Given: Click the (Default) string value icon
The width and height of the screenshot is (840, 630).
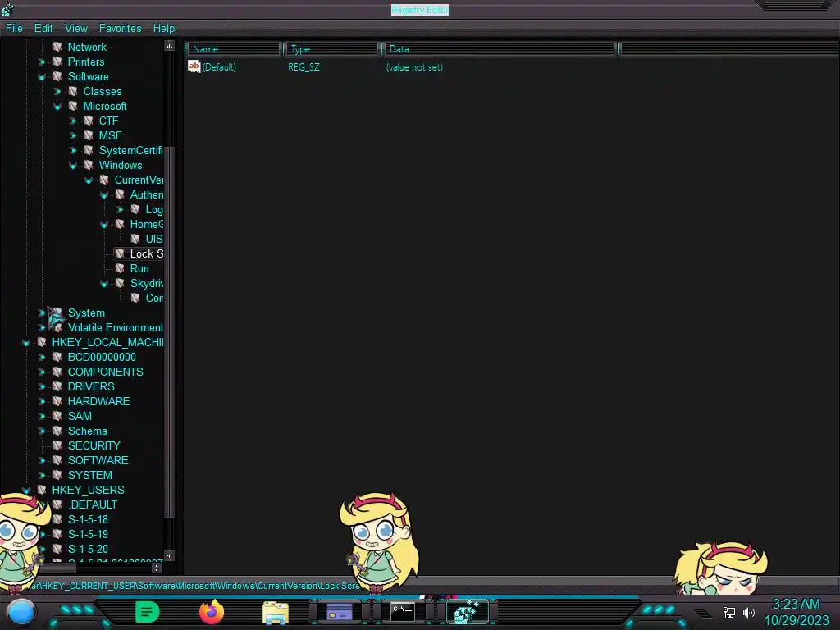Looking at the screenshot, I should (194, 66).
